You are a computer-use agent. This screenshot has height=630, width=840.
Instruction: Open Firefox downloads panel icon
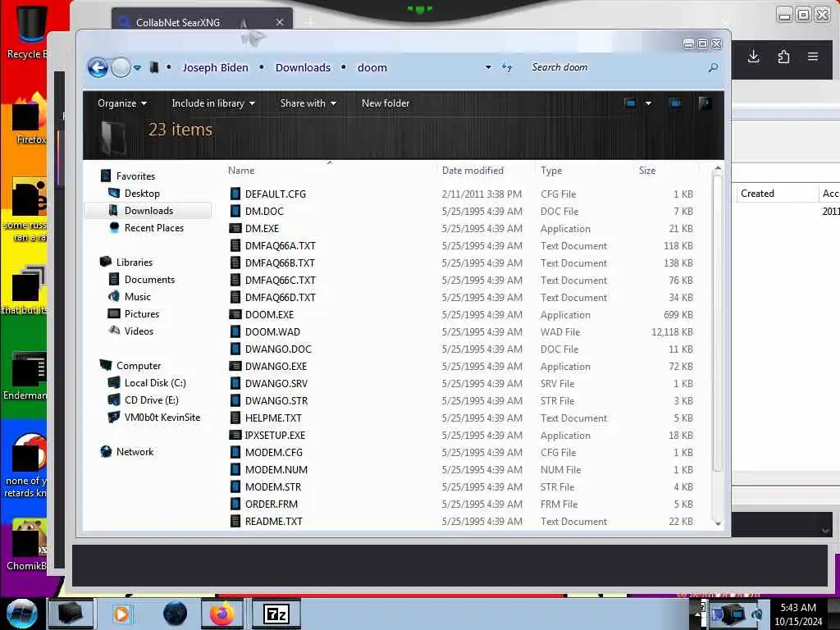click(x=753, y=57)
